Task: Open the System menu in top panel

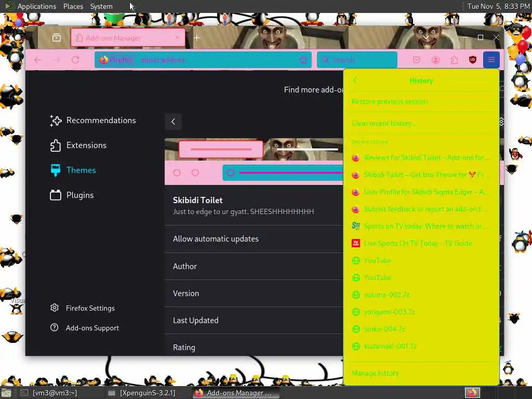Action: tap(101, 6)
